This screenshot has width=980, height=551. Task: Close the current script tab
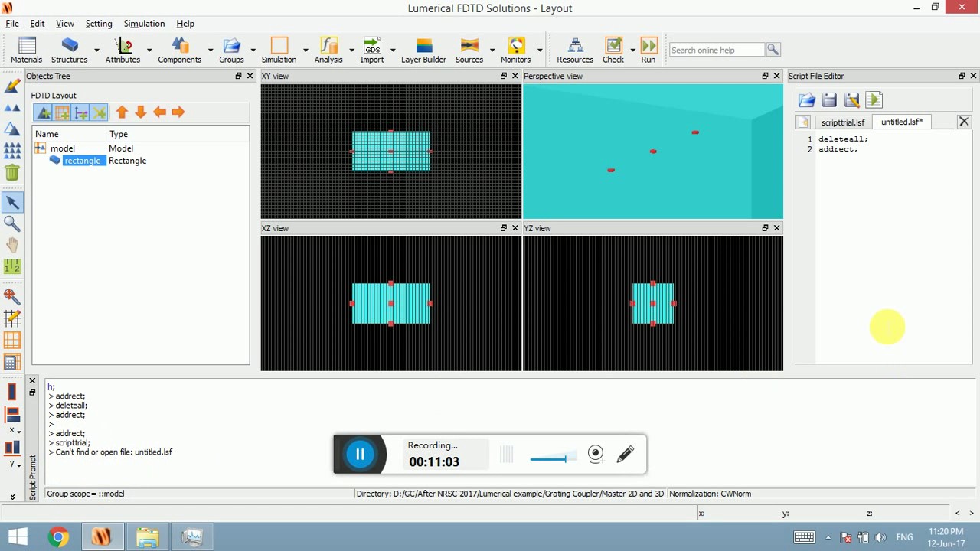(x=964, y=122)
